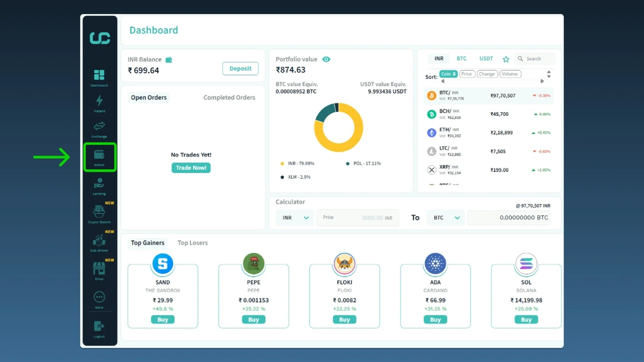
Task: Click the Instant lightning bolt icon
Action: pos(99,101)
